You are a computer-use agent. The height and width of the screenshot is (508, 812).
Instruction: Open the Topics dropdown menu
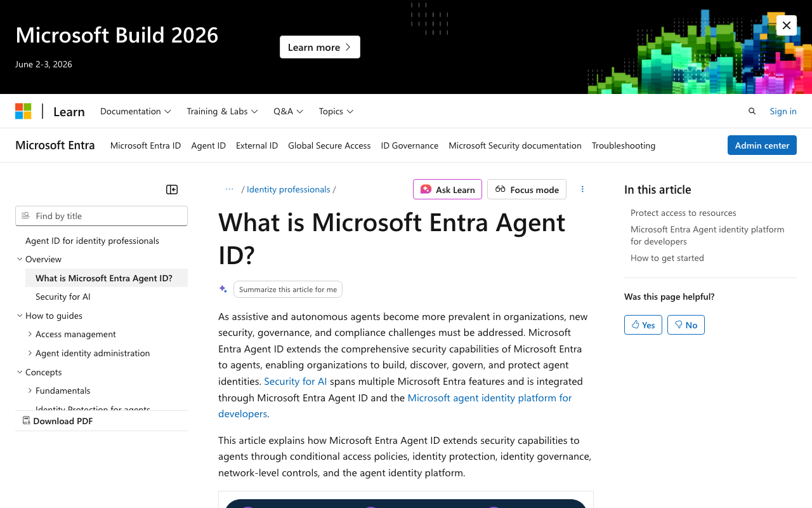336,111
